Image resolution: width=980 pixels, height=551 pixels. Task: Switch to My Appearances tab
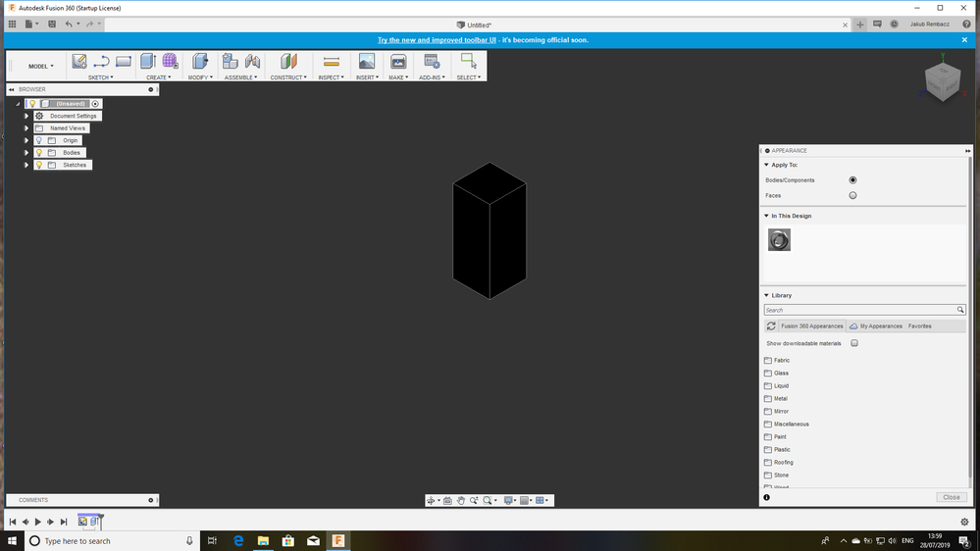(876, 326)
